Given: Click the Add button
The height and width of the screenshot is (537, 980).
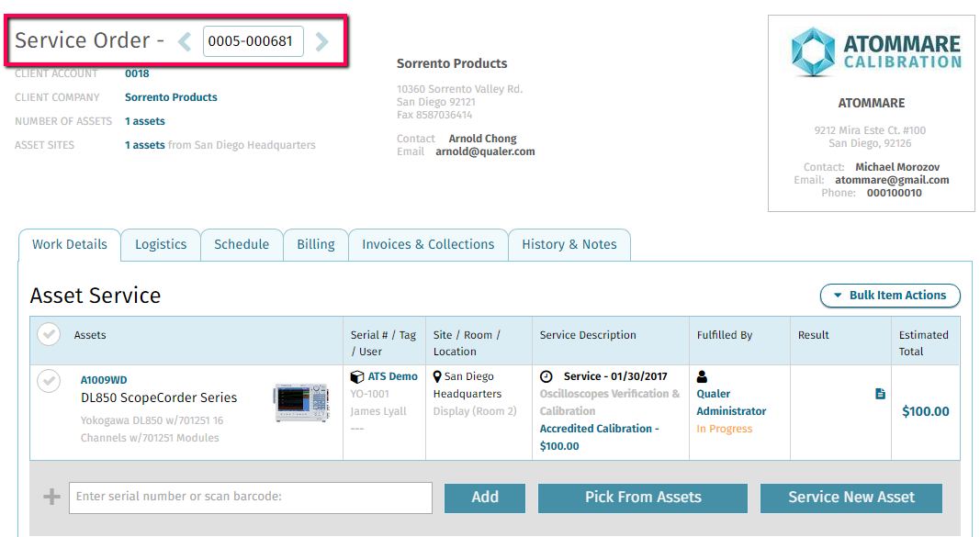Looking at the screenshot, I should point(485,498).
